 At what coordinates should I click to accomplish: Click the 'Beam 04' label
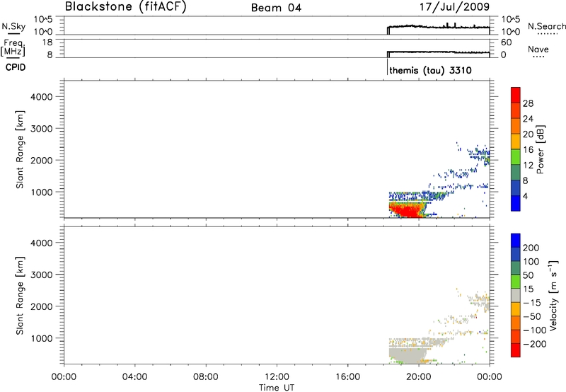click(x=276, y=8)
